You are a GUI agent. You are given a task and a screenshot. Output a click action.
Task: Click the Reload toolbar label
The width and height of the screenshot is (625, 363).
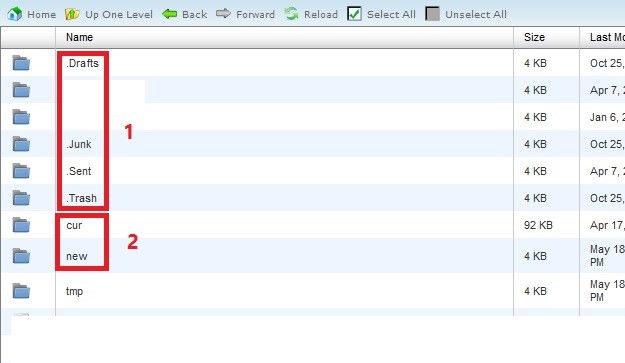(320, 14)
